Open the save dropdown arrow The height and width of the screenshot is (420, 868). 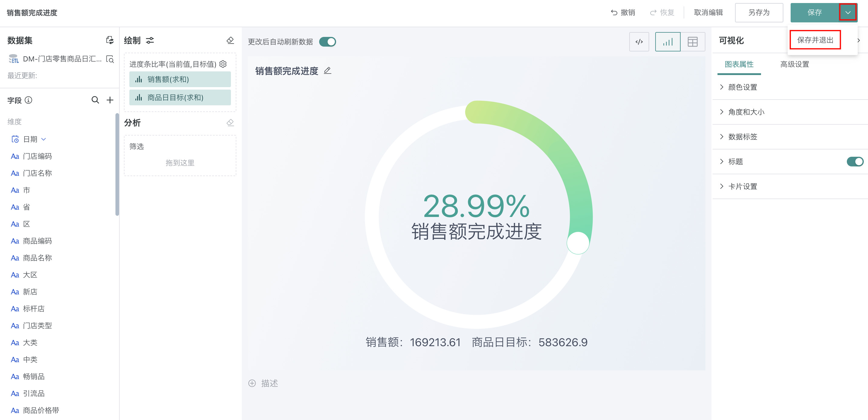click(x=848, y=12)
